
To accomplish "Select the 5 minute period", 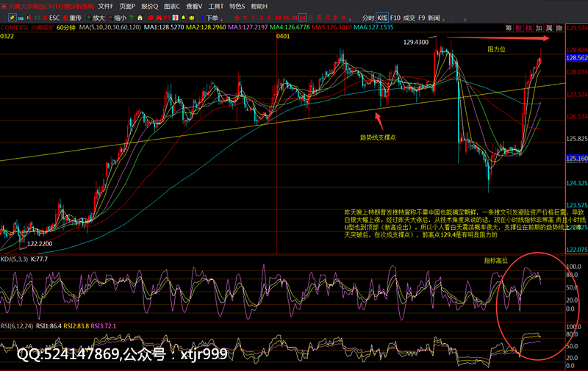I will tap(269, 18).
